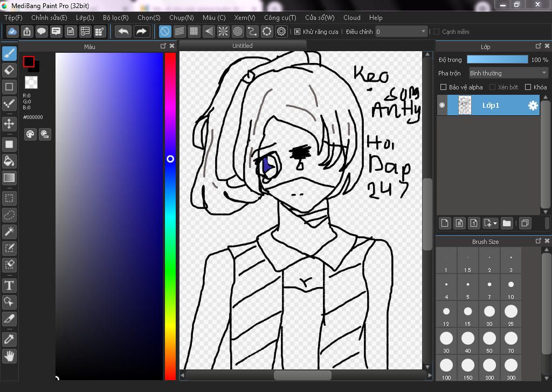Enable parallel lines snap
The height and width of the screenshot is (392, 552).
[180, 32]
